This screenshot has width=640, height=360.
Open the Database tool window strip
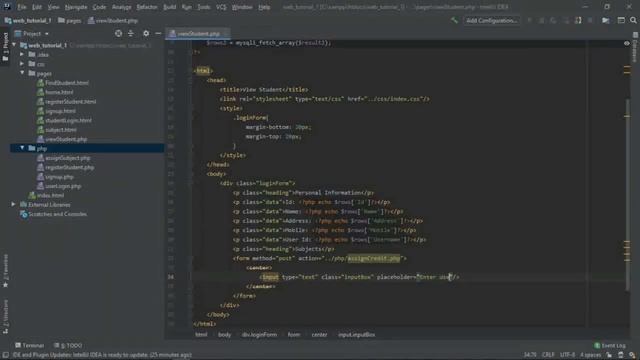point(635,48)
